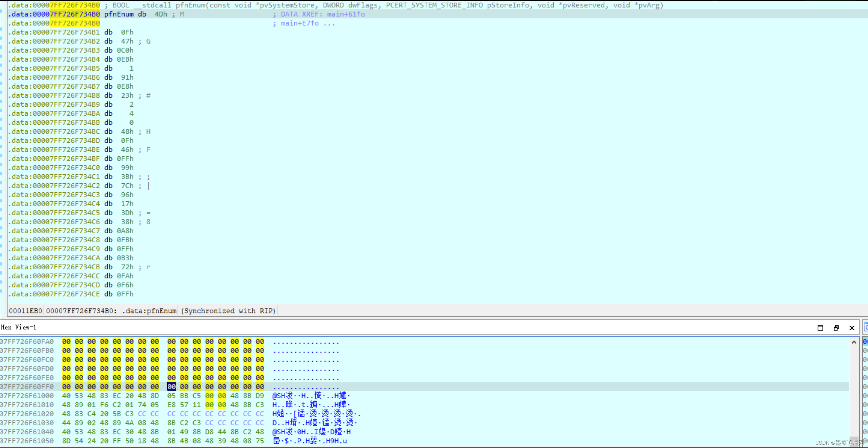
Task: Click hex row address 07FF726F61000
Action: (27, 396)
